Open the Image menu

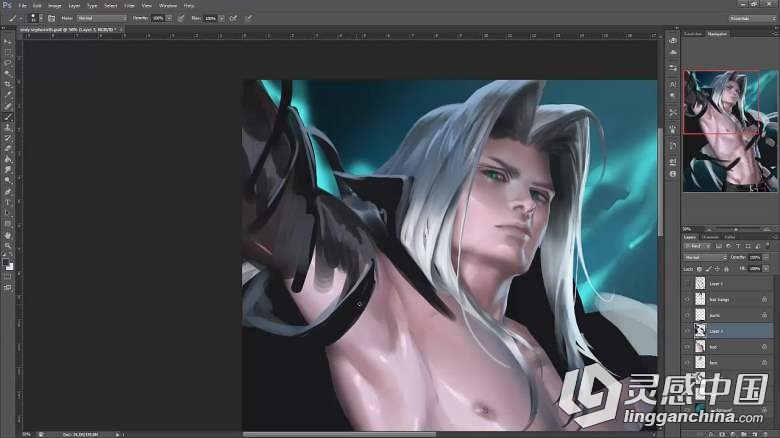pos(54,5)
